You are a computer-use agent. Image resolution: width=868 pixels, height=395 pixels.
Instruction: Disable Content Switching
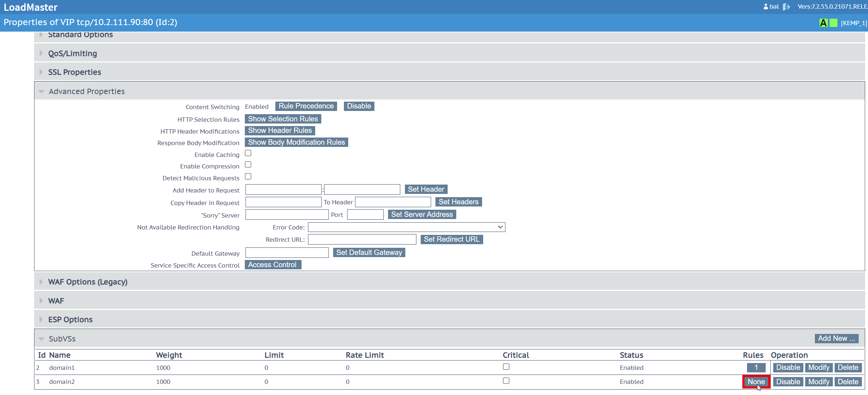359,106
